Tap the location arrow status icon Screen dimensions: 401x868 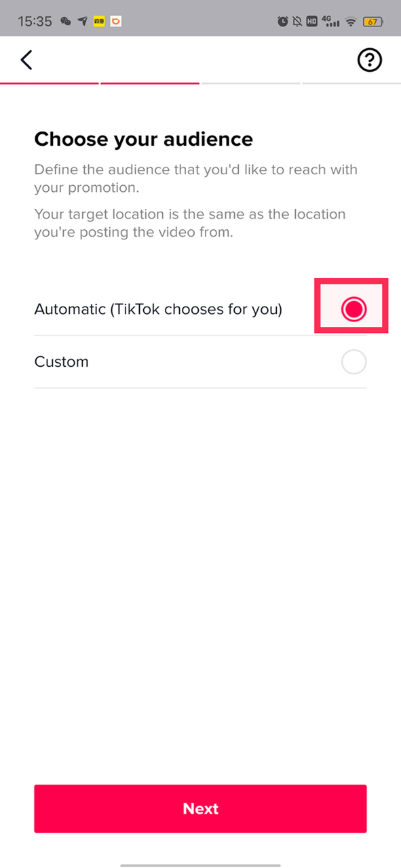[82, 22]
